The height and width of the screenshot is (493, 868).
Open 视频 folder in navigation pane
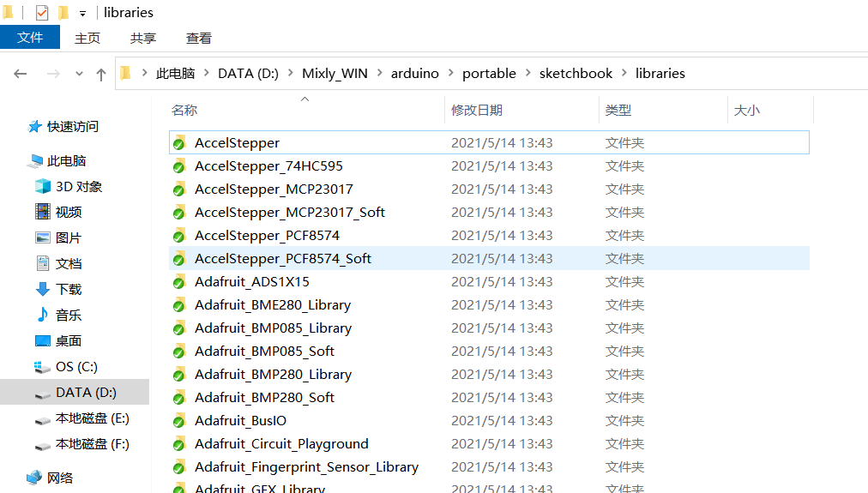[69, 212]
